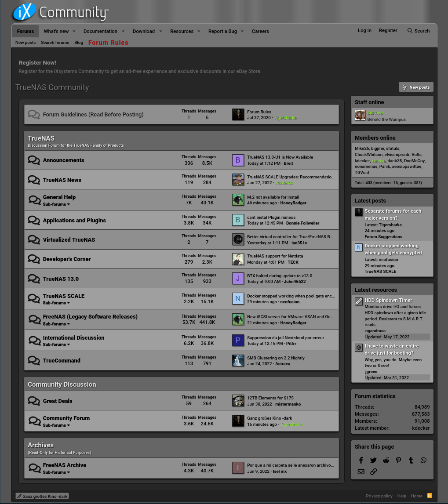This screenshot has height=504, width=448.
Task: Click the iX Community logo
Action: pos(60,12)
